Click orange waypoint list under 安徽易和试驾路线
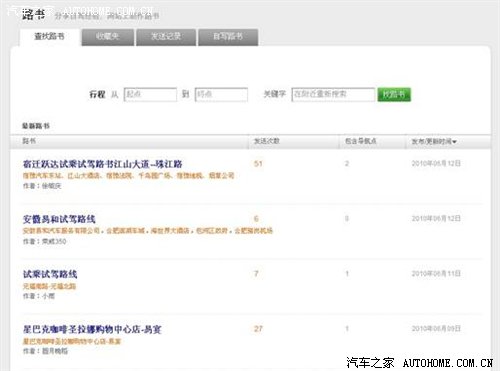 (148, 231)
